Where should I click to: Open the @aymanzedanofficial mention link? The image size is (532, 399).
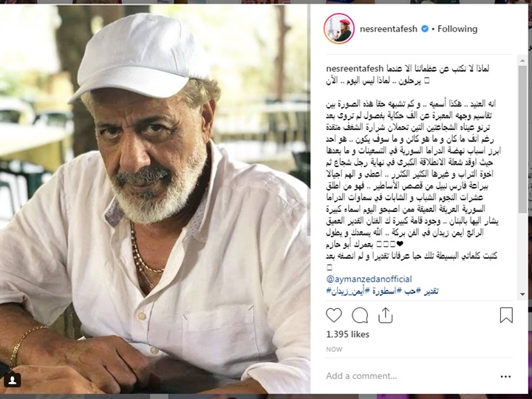(369, 279)
